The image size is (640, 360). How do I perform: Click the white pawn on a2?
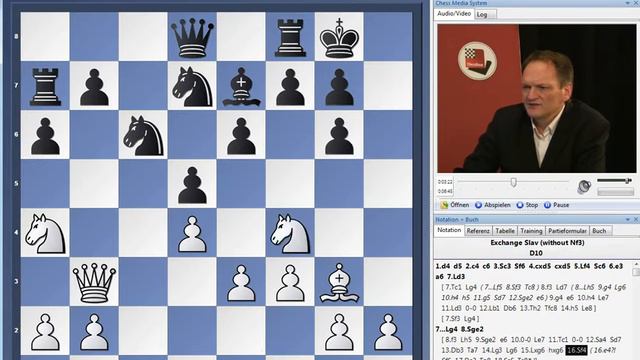coord(45,331)
